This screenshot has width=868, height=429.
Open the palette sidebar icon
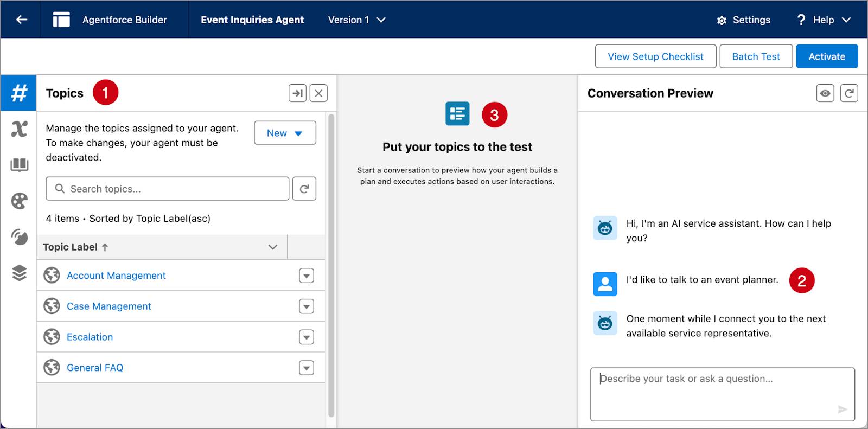coord(19,201)
